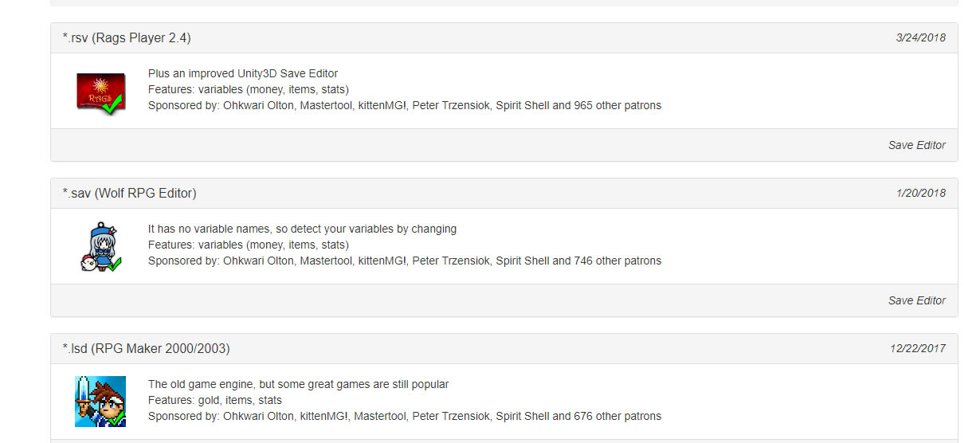Viewport: 980px width, 443px height.
Task: Open the *.rsv (Rags Player 2.4) heading
Action: [127, 37]
